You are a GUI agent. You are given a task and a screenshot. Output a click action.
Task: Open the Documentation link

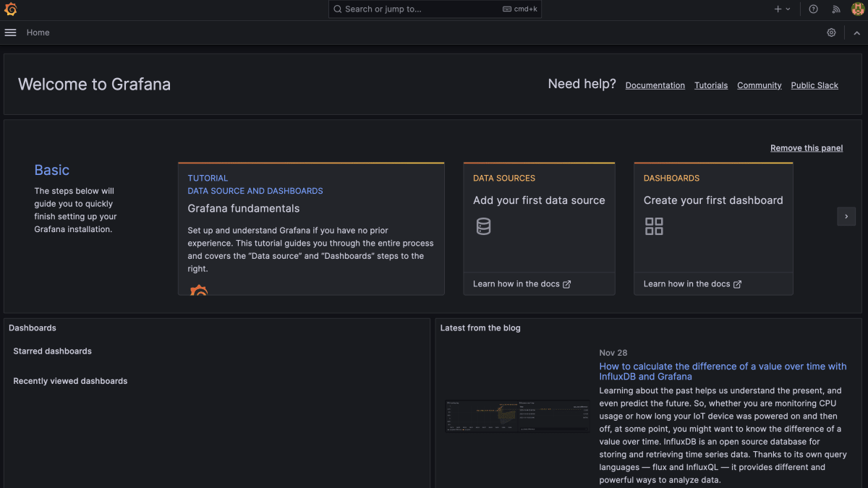[655, 85]
